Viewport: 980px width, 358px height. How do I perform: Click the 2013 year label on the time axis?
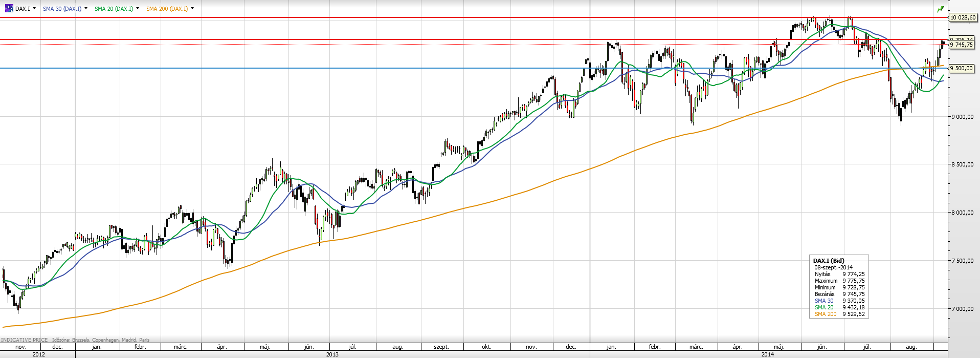tap(332, 354)
